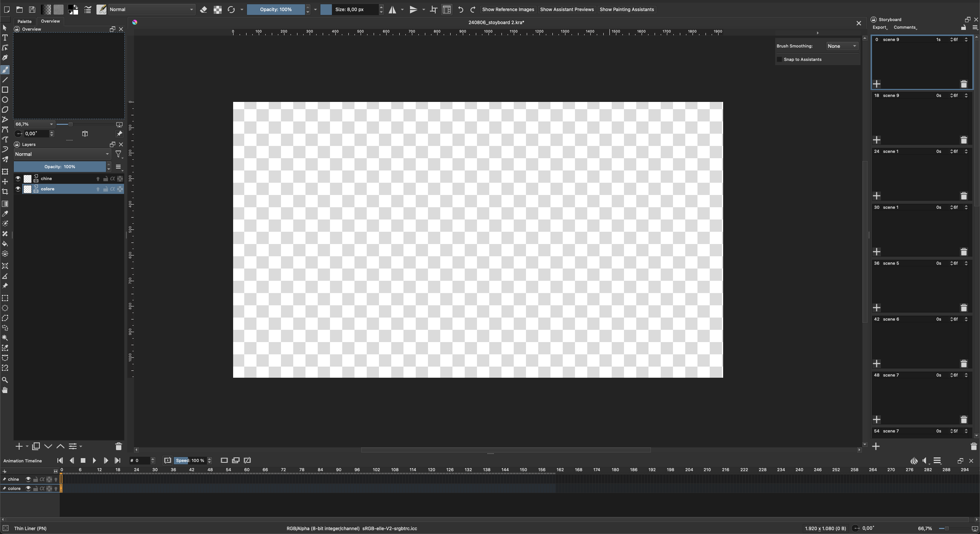Click Show Assistant Previews button
The height and width of the screenshot is (534, 980).
tap(567, 10)
